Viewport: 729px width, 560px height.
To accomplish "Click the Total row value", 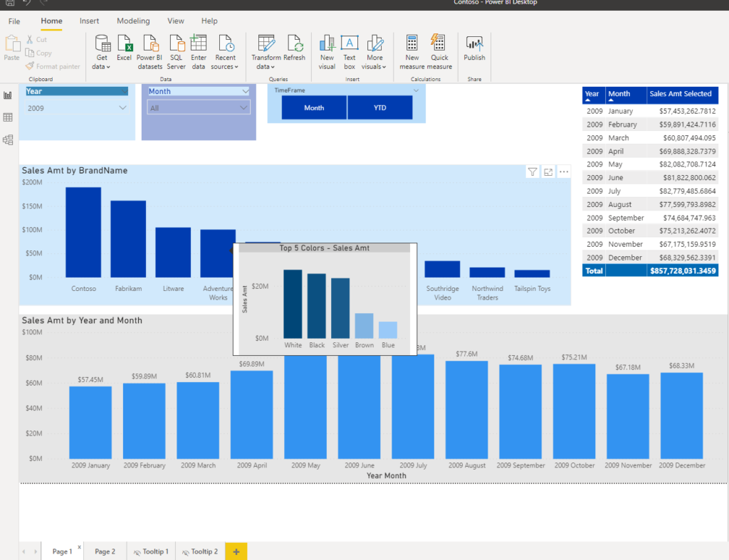I will pyautogui.click(x=682, y=271).
